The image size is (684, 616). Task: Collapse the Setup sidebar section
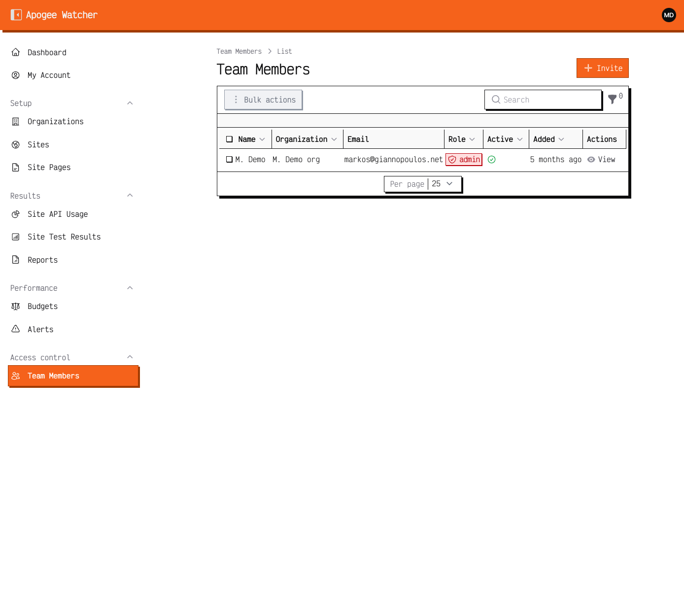[130, 103]
